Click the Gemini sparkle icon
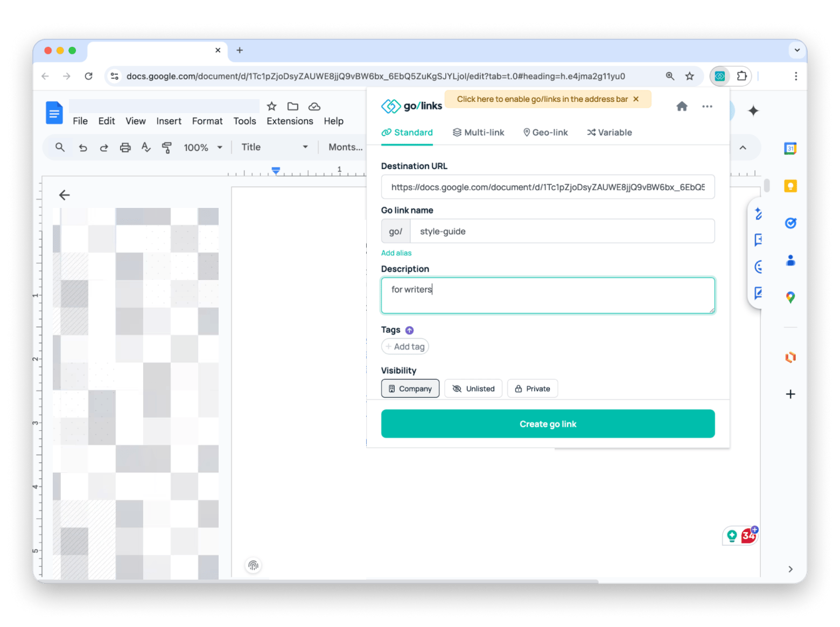Viewport: 840px width, 627px height. (x=753, y=110)
